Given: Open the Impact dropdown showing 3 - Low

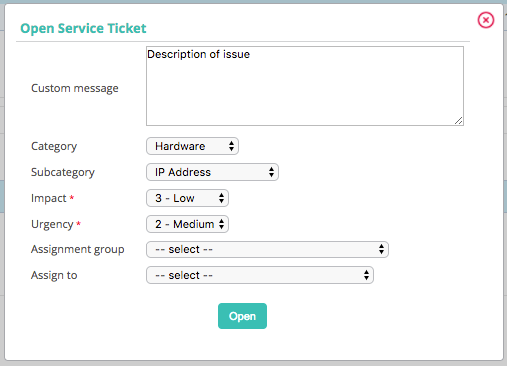Looking at the screenshot, I should click(x=187, y=198).
